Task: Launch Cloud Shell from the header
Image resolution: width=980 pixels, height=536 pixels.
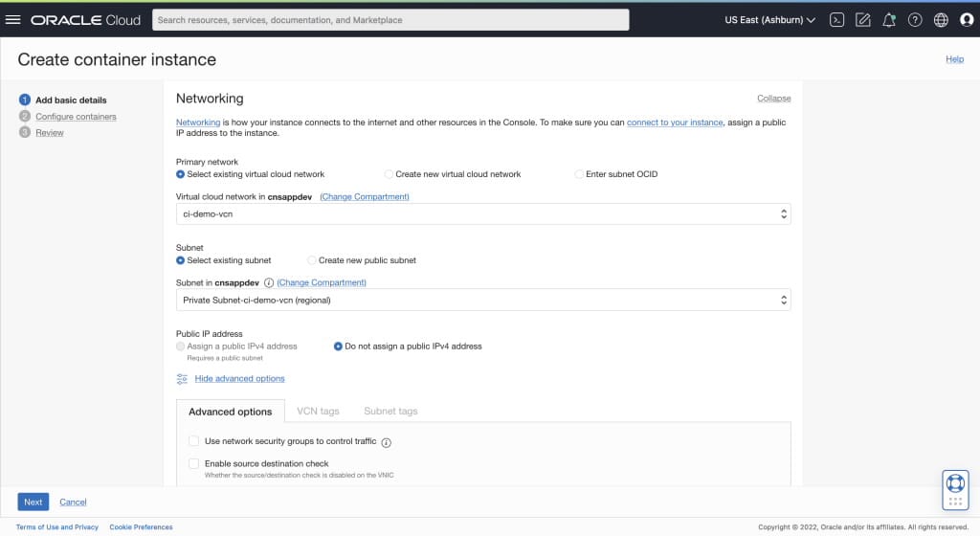Action: point(836,19)
